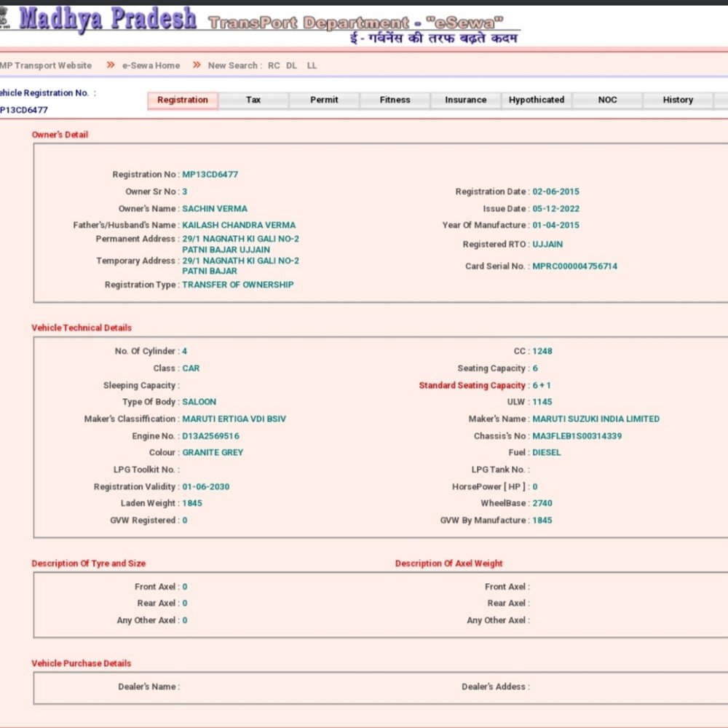Click issue date 05-12-2022
The image size is (728, 728).
[x=555, y=209]
